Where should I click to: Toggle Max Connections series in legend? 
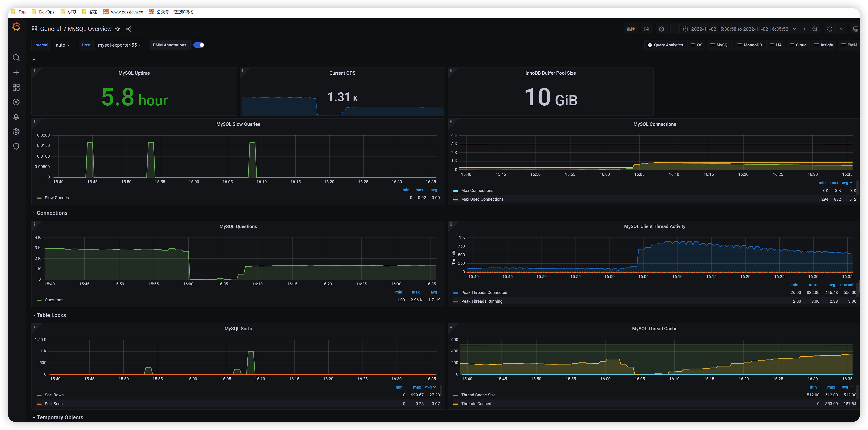point(477,191)
